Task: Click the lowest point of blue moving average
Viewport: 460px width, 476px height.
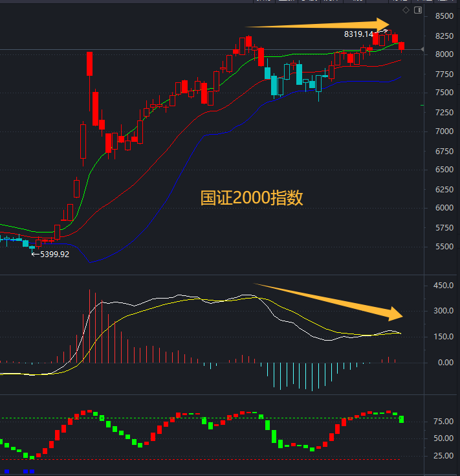Action: click(x=92, y=262)
